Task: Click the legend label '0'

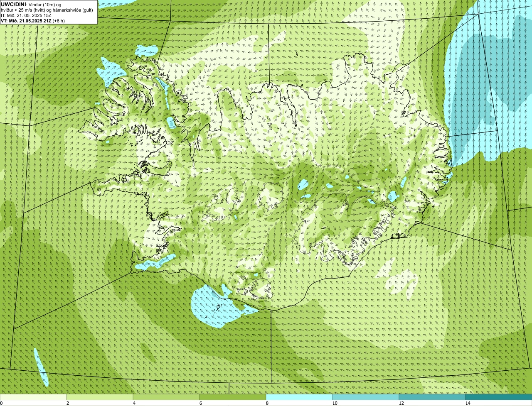Action: [2, 403]
